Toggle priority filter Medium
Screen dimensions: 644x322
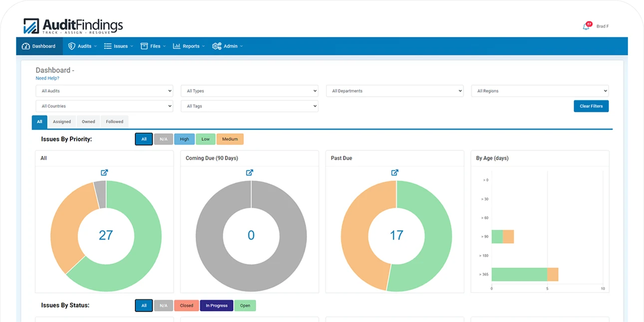click(230, 139)
